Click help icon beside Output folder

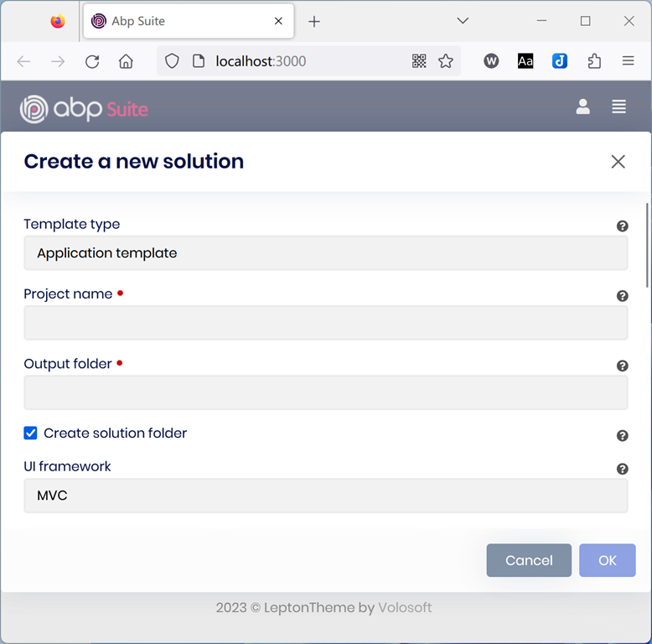(623, 366)
